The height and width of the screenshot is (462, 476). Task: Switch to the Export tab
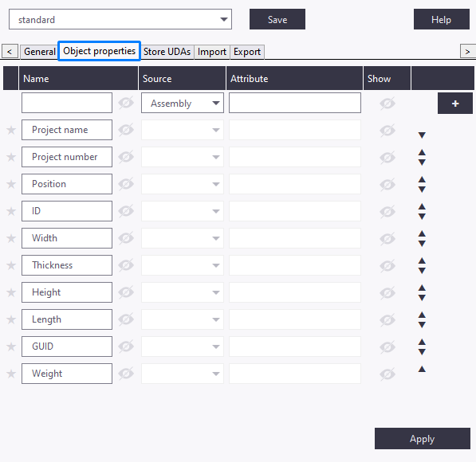(247, 52)
